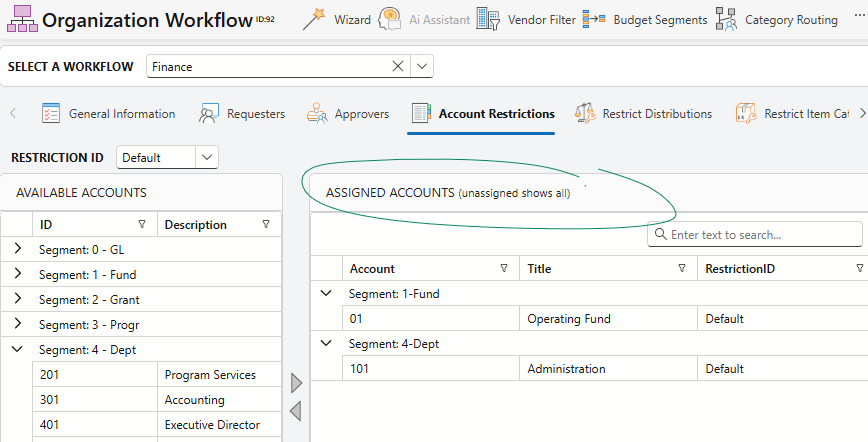Image resolution: width=868 pixels, height=442 pixels.
Task: Sort by RestrictionID column header
Action: click(x=740, y=269)
